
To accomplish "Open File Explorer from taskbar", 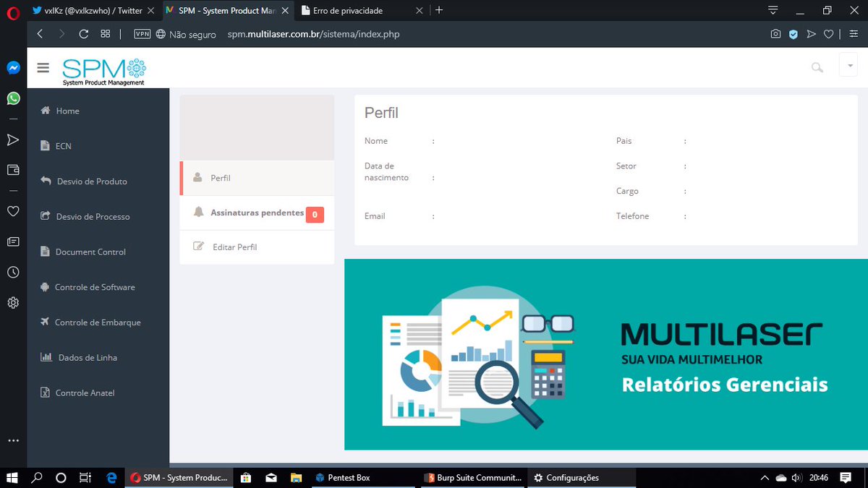I will point(295,477).
